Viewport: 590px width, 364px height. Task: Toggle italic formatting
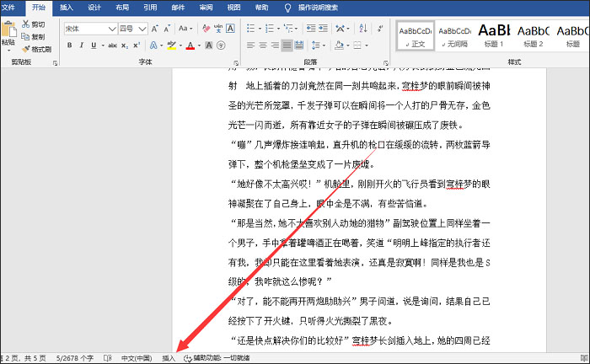(x=83, y=45)
